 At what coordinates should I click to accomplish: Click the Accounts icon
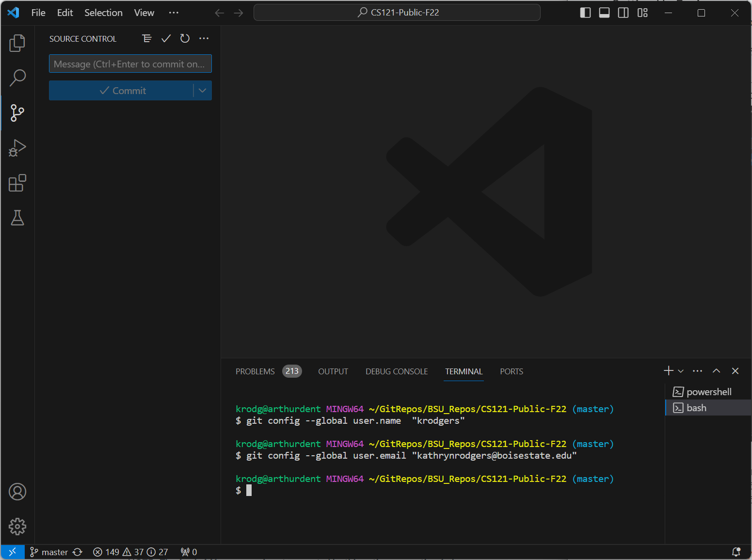(17, 492)
